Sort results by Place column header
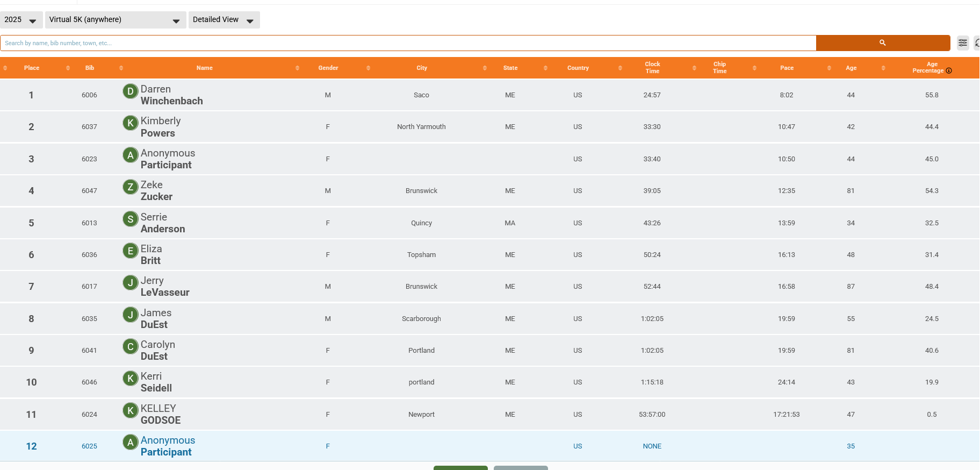 (32, 68)
